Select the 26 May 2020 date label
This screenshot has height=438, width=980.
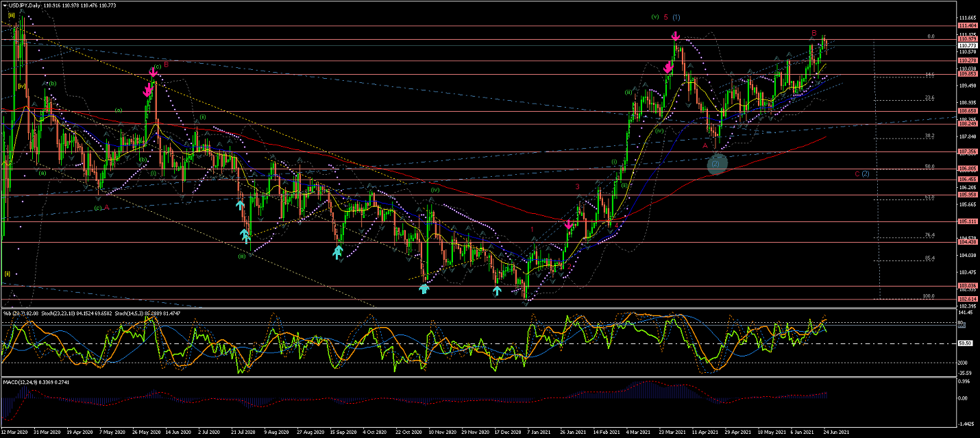pyautogui.click(x=147, y=433)
